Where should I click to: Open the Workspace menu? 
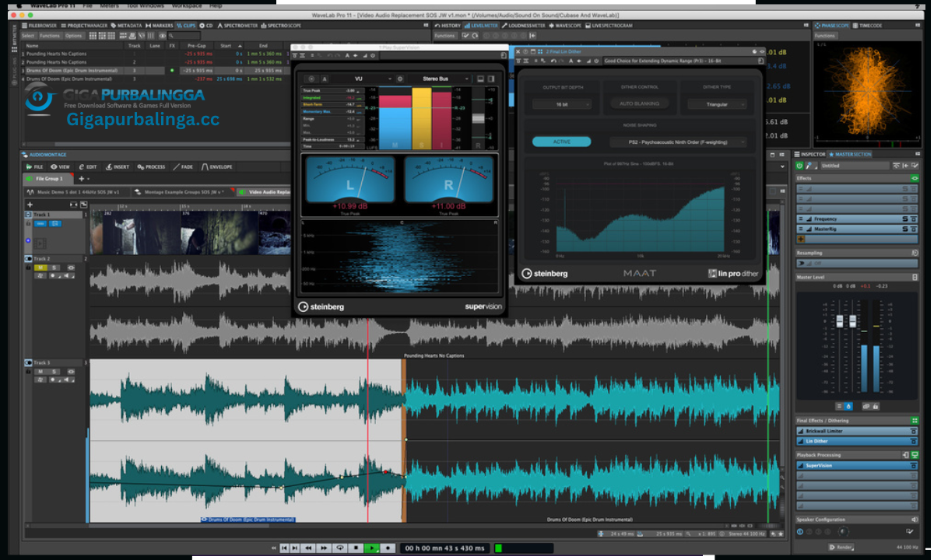tap(186, 5)
